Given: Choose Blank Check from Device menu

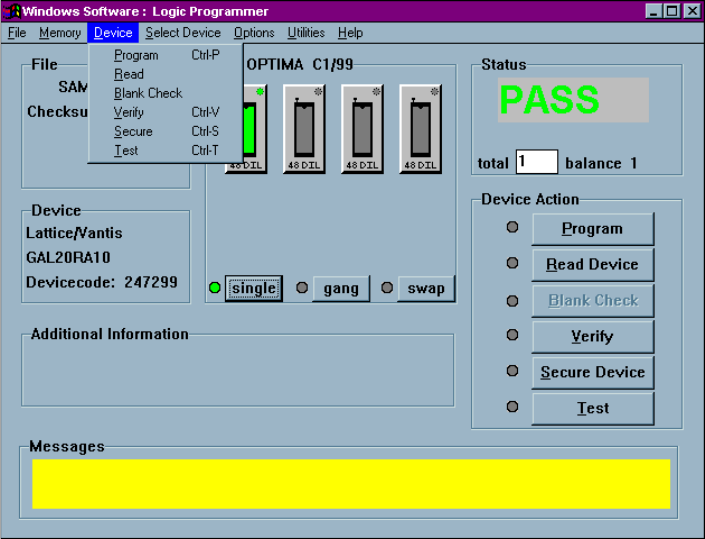Looking at the screenshot, I should [x=148, y=93].
